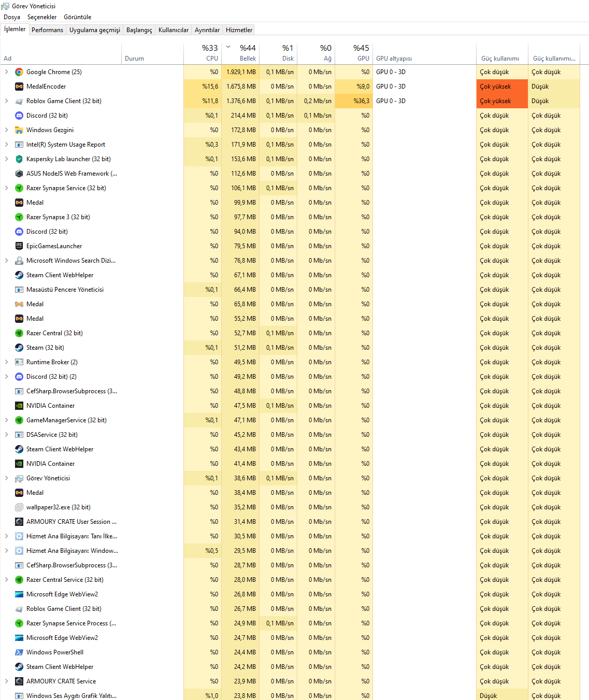Click the Task Manager title bar icon
Screen dimensions: 589x700
[x=5, y=6]
